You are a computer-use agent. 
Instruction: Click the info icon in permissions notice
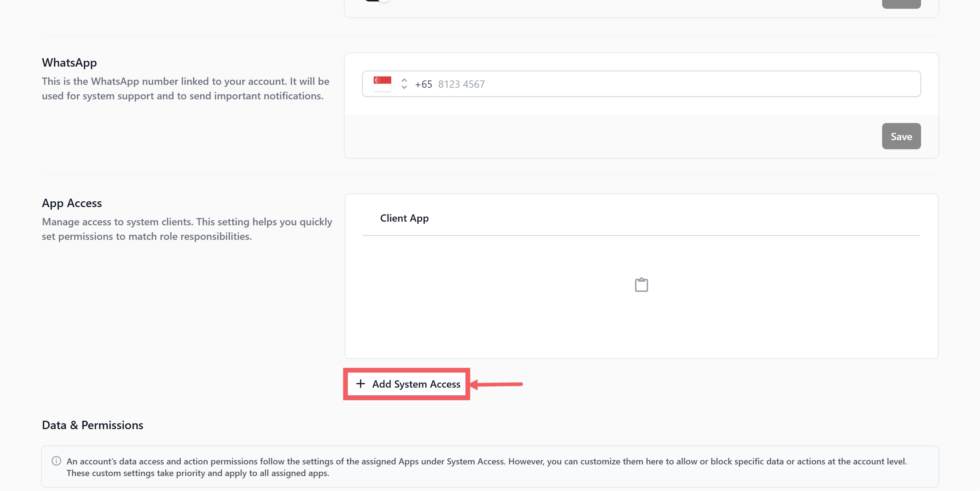[x=56, y=461]
